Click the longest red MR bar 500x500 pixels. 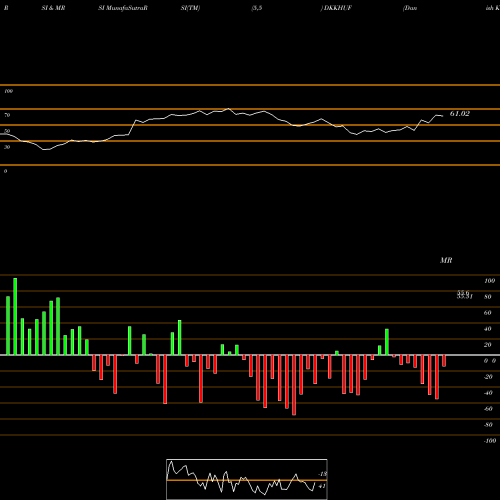pyautogui.click(x=294, y=385)
